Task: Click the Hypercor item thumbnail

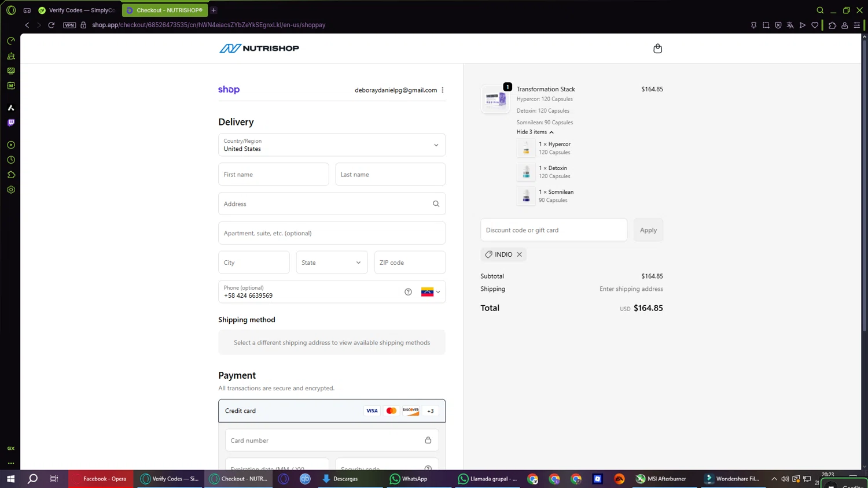Action: [526, 148]
